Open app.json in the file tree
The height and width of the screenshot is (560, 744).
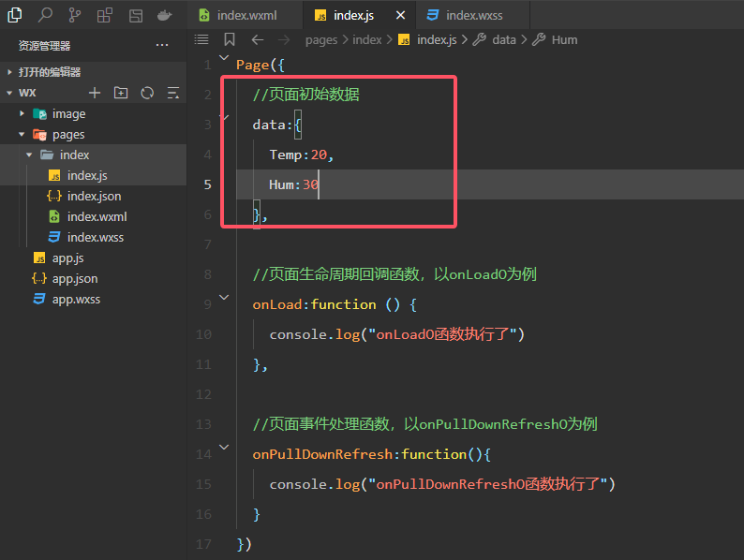74,278
